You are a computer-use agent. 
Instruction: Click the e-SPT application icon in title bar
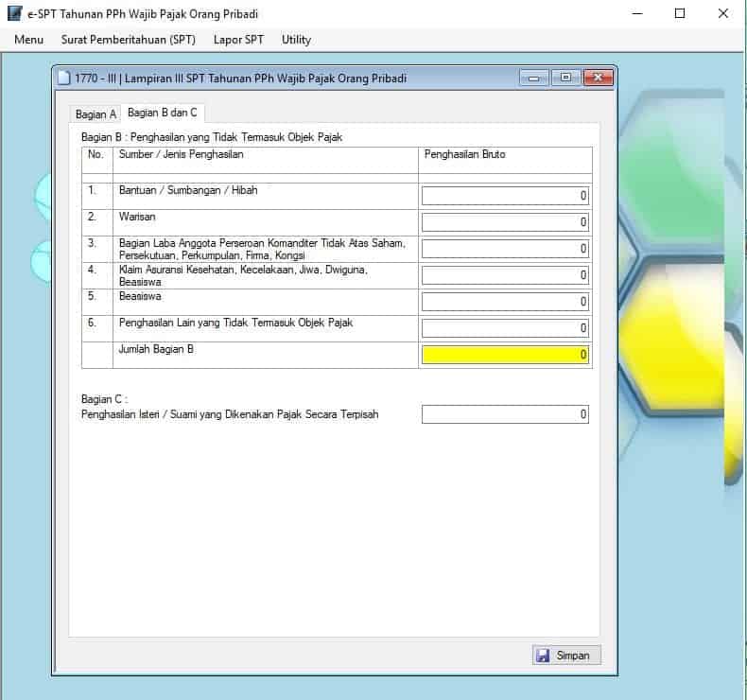click(x=14, y=14)
